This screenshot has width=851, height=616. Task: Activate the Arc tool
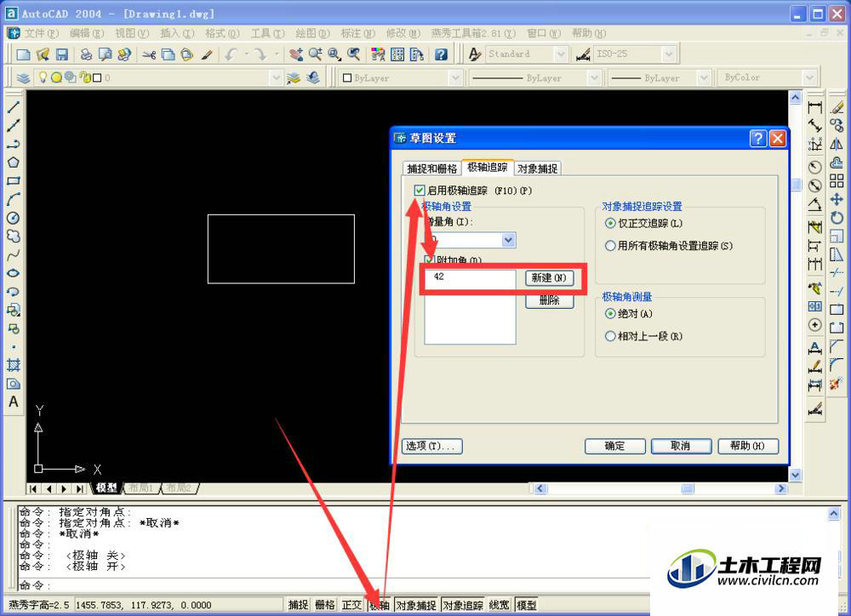tap(14, 199)
